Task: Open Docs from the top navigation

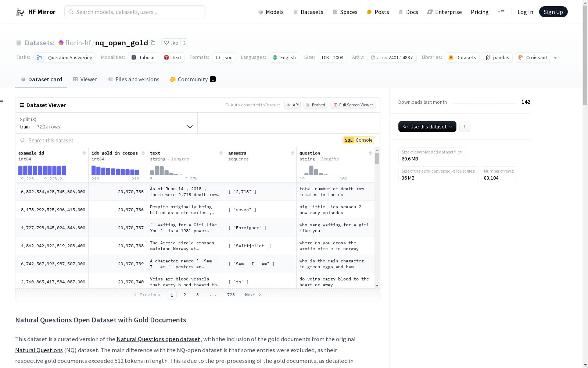Action: (408, 12)
